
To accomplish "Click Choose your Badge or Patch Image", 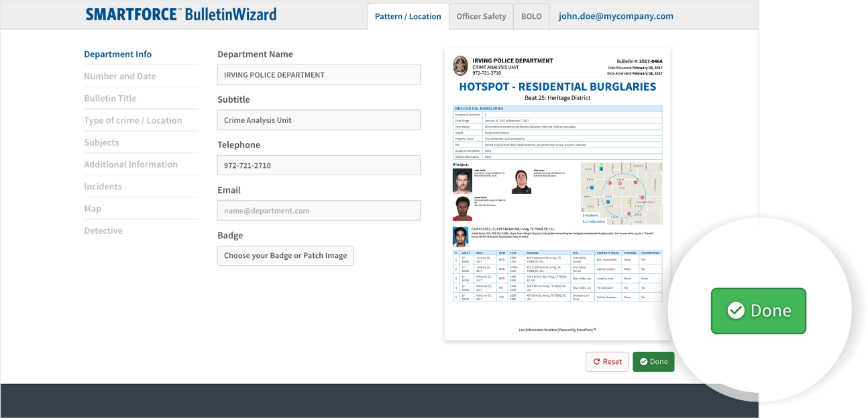I will click(x=285, y=256).
